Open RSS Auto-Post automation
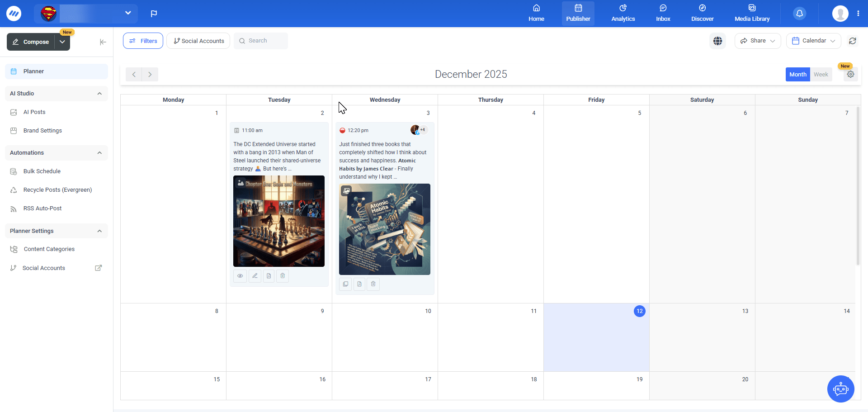The image size is (868, 412). 42,208
